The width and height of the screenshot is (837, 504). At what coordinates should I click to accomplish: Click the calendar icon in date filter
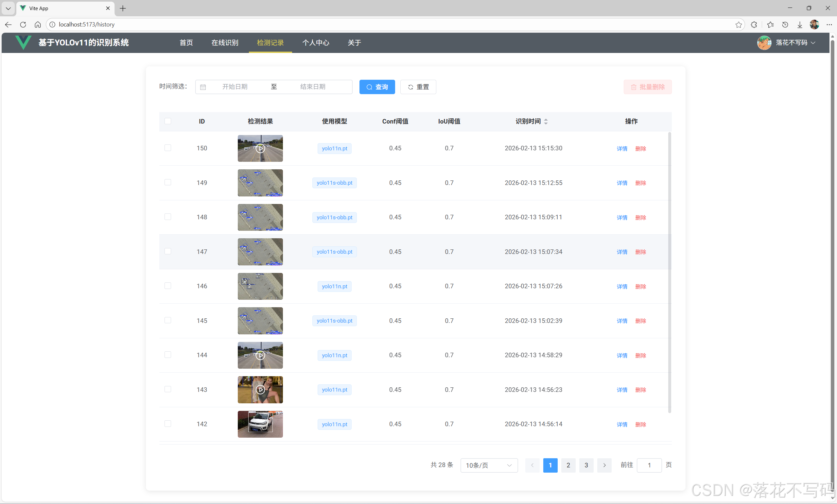pyautogui.click(x=203, y=87)
